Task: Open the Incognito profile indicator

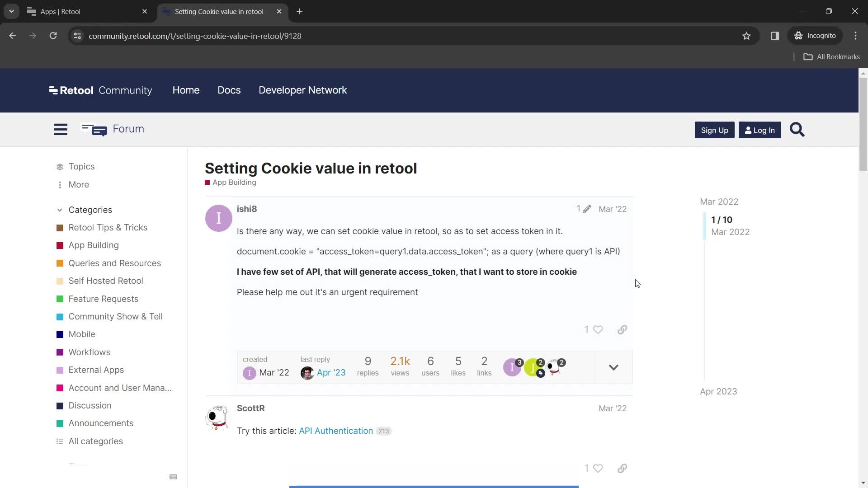Action: [816, 36]
